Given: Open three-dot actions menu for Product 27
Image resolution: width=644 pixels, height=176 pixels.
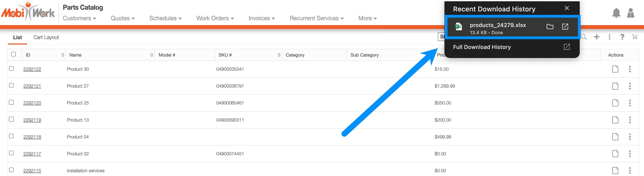Looking at the screenshot, I should click(630, 86).
